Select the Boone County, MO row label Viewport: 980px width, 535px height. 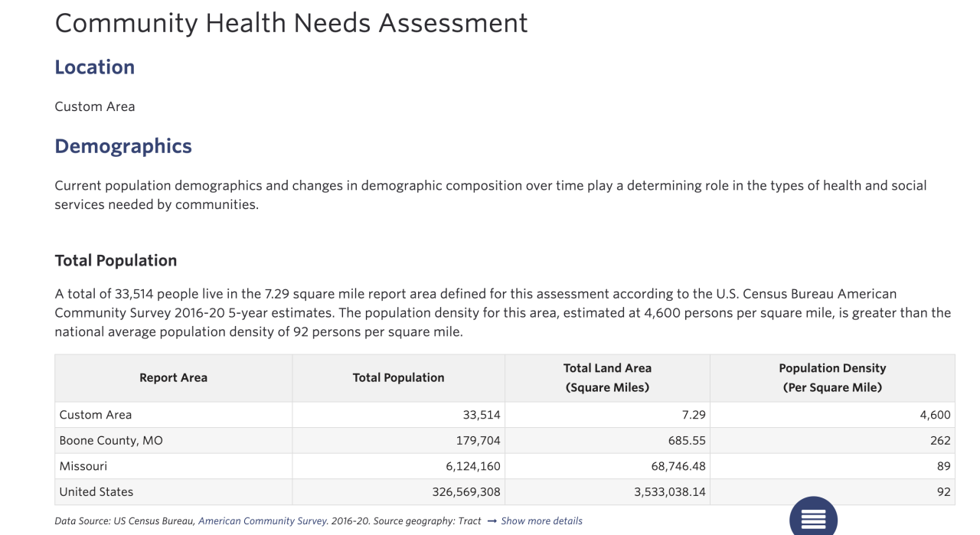point(111,441)
